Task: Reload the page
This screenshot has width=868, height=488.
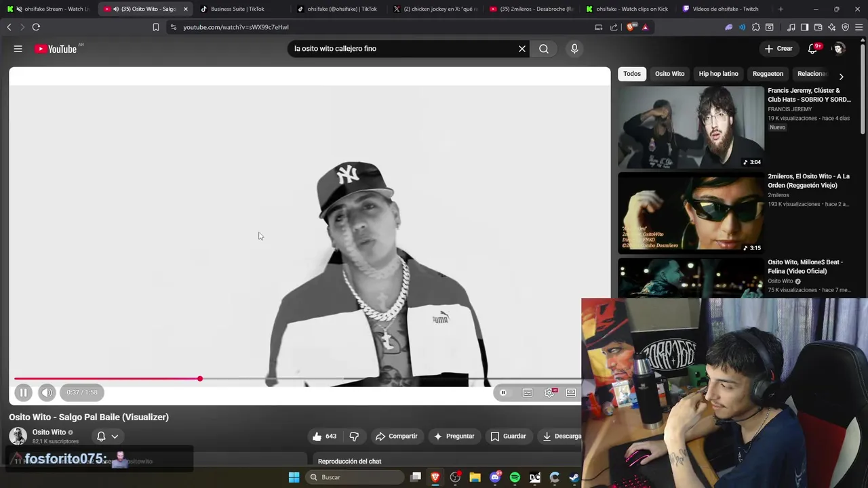Action: [36, 27]
